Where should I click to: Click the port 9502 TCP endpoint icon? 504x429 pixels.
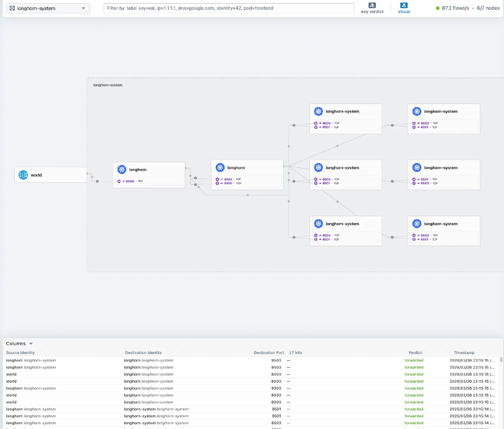coord(217,179)
